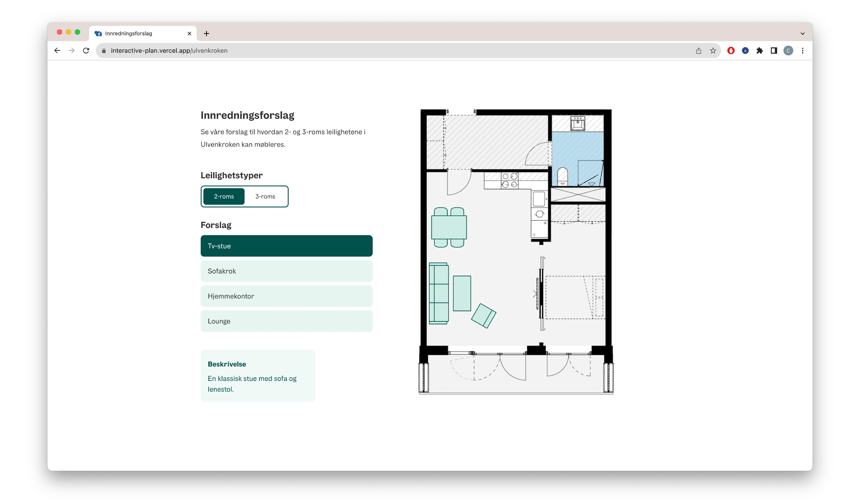This screenshot has width=860, height=504.
Task: Choose the Hjemmekontor suggestion
Action: (x=287, y=296)
